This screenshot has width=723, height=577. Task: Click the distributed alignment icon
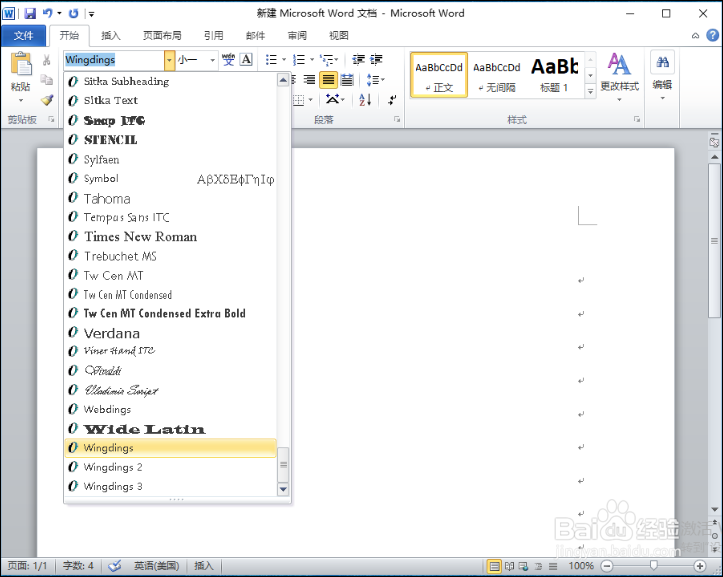click(347, 80)
